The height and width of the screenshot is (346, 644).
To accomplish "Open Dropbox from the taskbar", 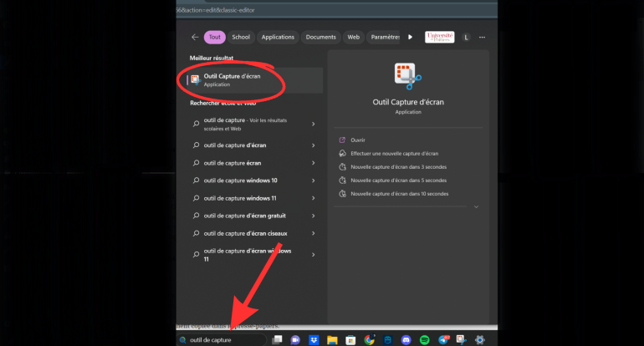I will (x=314, y=340).
